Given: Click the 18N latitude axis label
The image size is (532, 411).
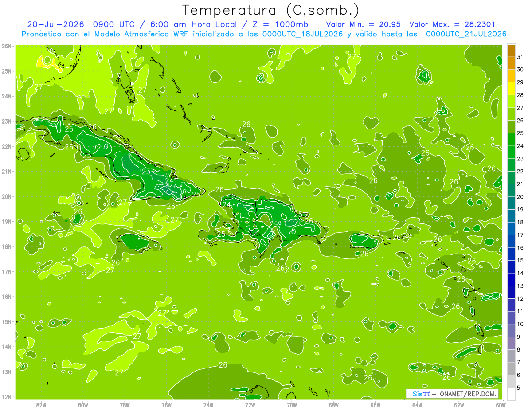Looking at the screenshot, I should (x=7, y=247).
